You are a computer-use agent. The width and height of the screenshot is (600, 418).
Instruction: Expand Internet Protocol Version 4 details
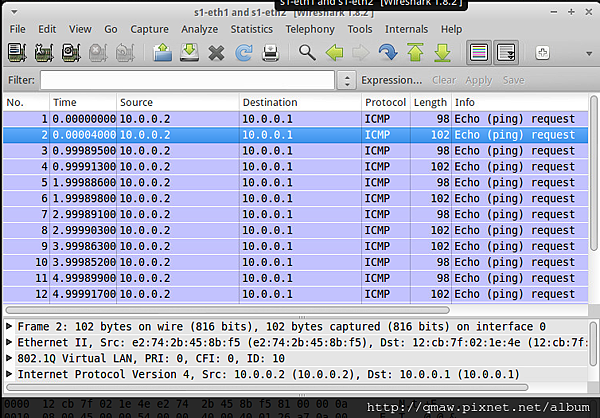(10, 374)
